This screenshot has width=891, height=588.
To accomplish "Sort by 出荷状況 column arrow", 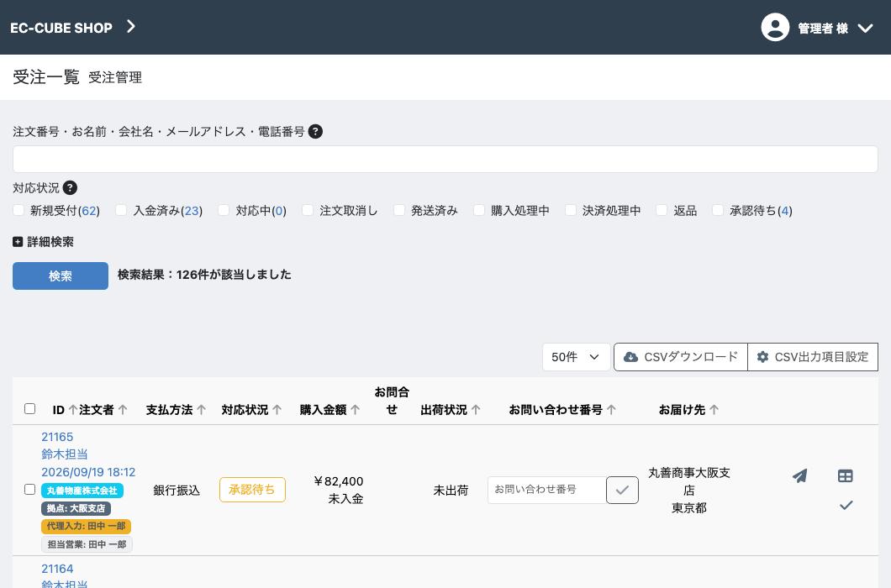I will [x=477, y=410].
